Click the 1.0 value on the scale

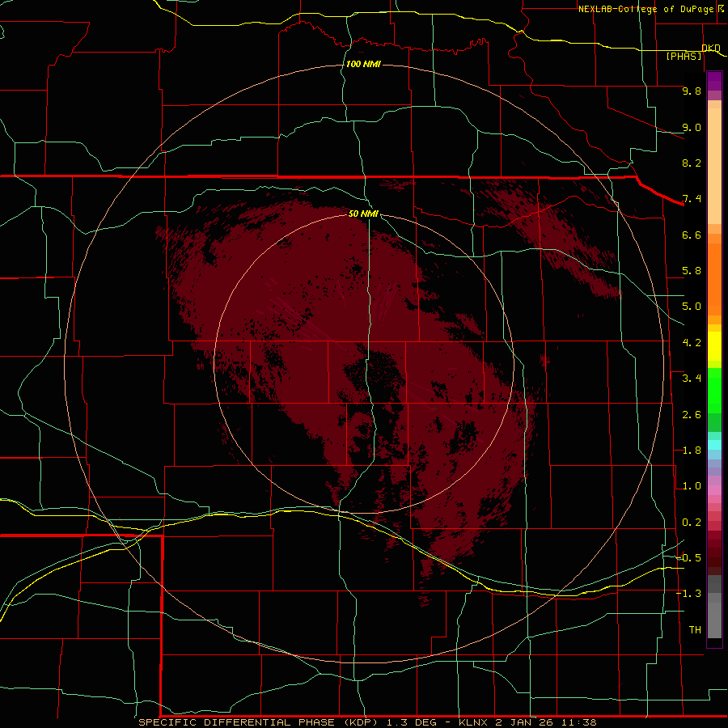tap(692, 486)
